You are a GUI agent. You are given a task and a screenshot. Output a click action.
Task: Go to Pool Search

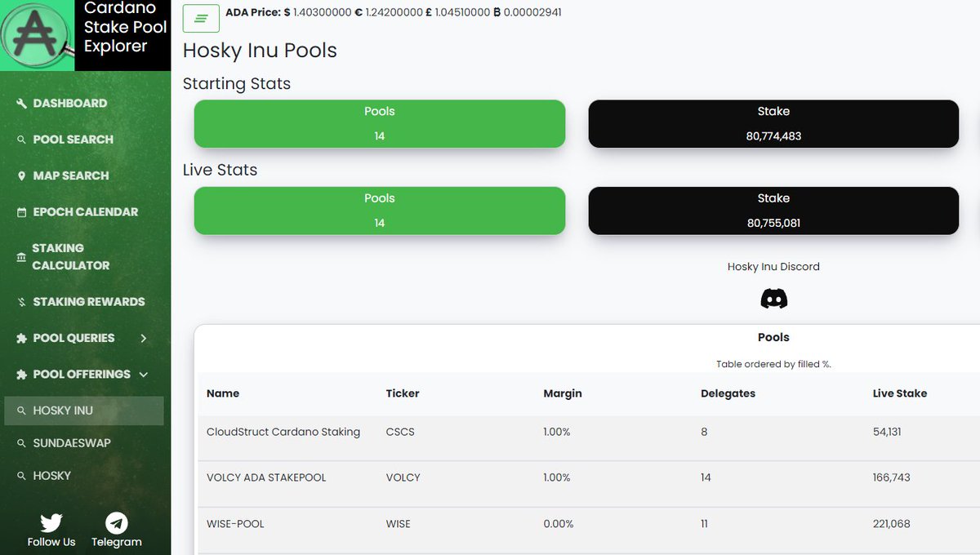73,140
